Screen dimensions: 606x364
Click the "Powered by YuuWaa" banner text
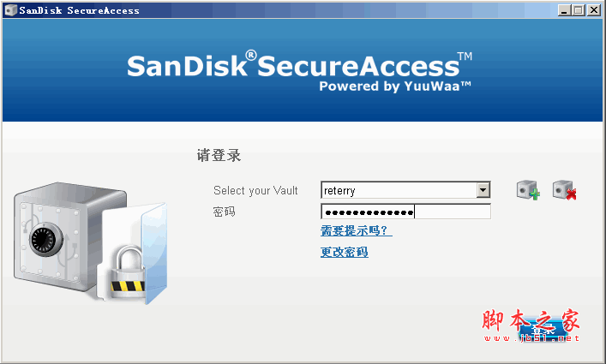pos(395,86)
